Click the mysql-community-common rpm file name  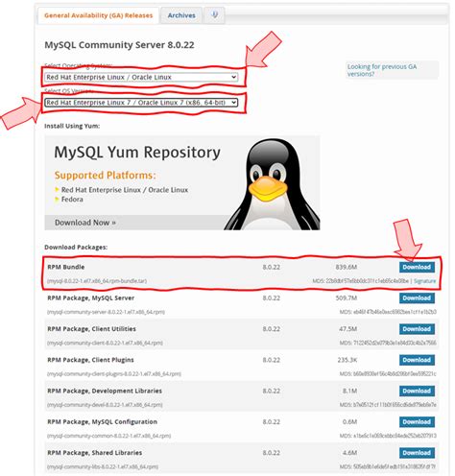tap(109, 436)
